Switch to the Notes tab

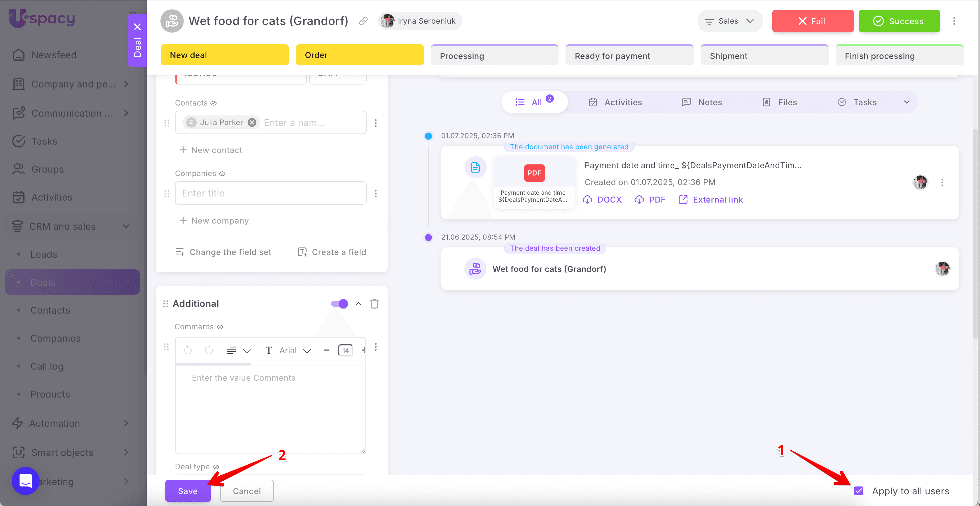tap(702, 102)
